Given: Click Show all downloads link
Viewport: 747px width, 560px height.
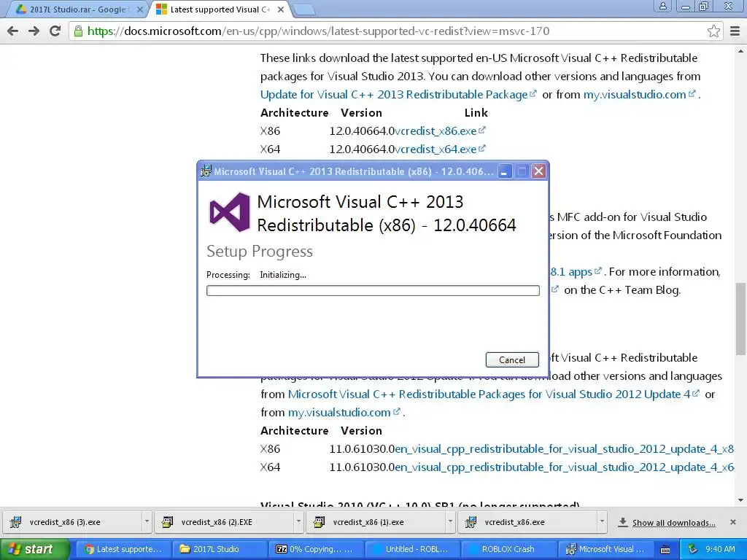Looking at the screenshot, I should pyautogui.click(x=673, y=523).
